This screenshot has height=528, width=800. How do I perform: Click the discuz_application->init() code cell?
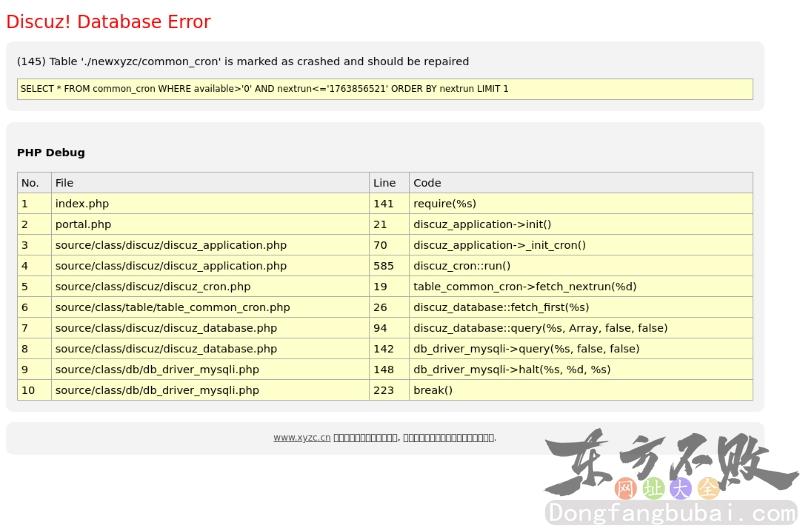click(482, 225)
